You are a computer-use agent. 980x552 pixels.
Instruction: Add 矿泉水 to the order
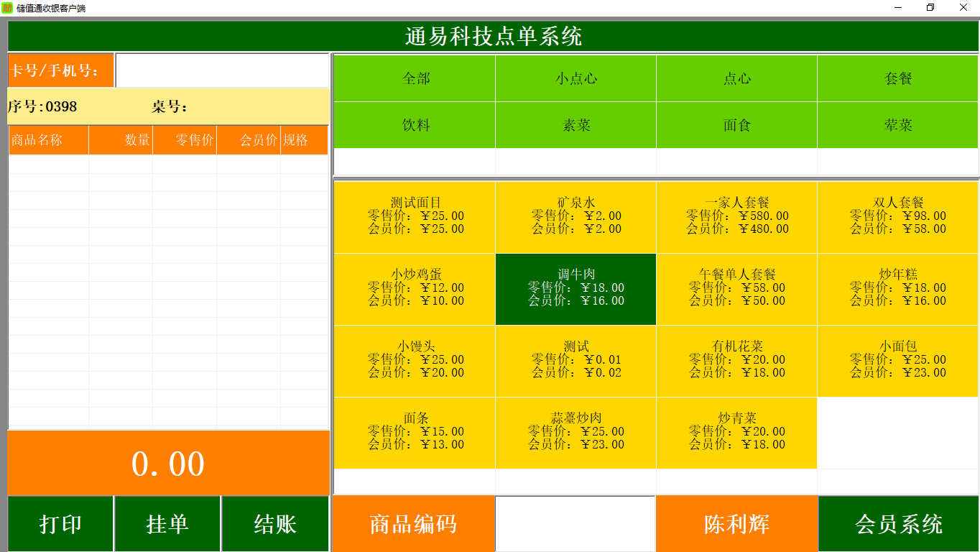(575, 217)
